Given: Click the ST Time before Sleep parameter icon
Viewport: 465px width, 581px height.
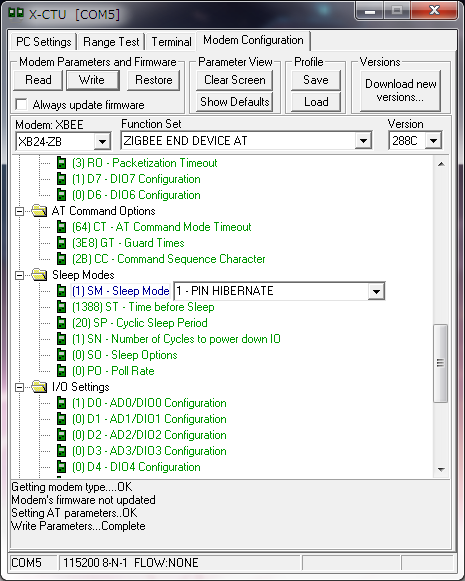Looking at the screenshot, I should tap(61, 307).
